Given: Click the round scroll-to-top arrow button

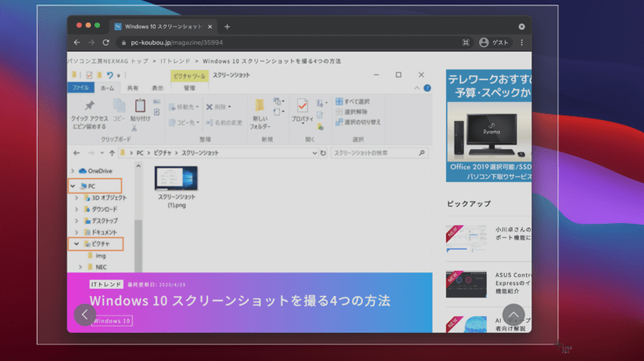Looking at the screenshot, I should click(x=513, y=315).
